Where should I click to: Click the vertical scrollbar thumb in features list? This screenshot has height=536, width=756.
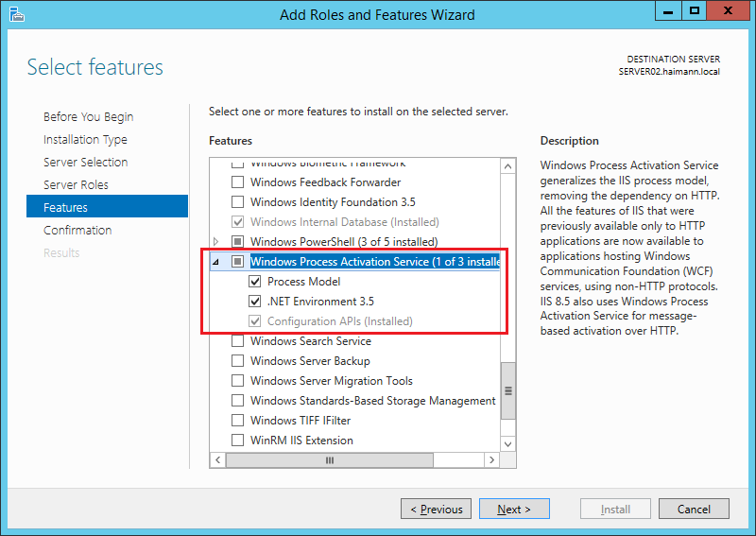pyautogui.click(x=507, y=390)
